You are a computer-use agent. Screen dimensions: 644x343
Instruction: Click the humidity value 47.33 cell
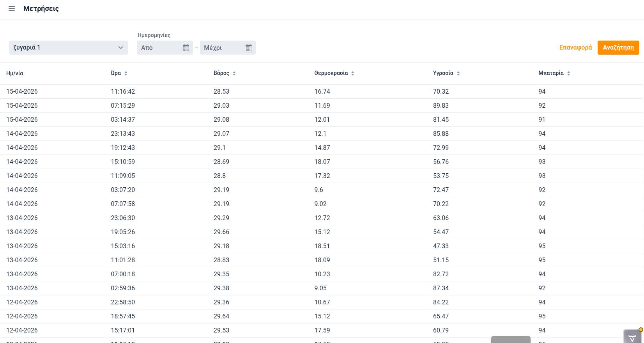pos(441,246)
